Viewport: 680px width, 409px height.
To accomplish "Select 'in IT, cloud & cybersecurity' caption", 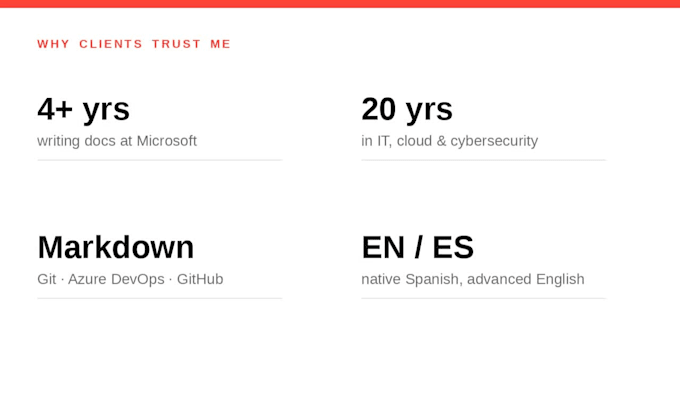I will point(450,141).
